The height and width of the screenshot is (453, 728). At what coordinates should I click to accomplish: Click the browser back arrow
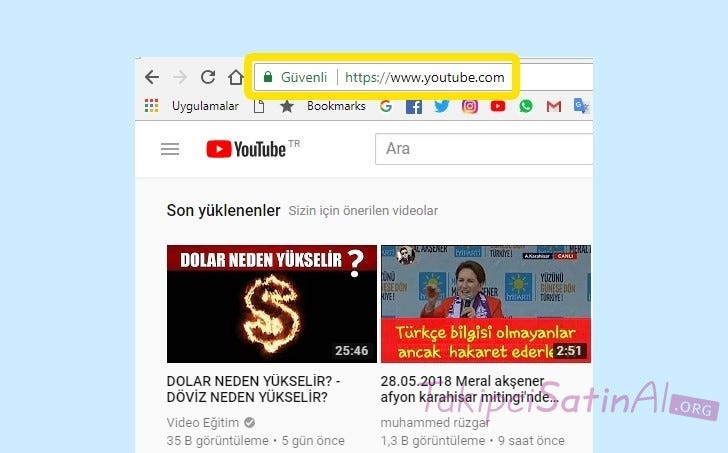(152, 77)
